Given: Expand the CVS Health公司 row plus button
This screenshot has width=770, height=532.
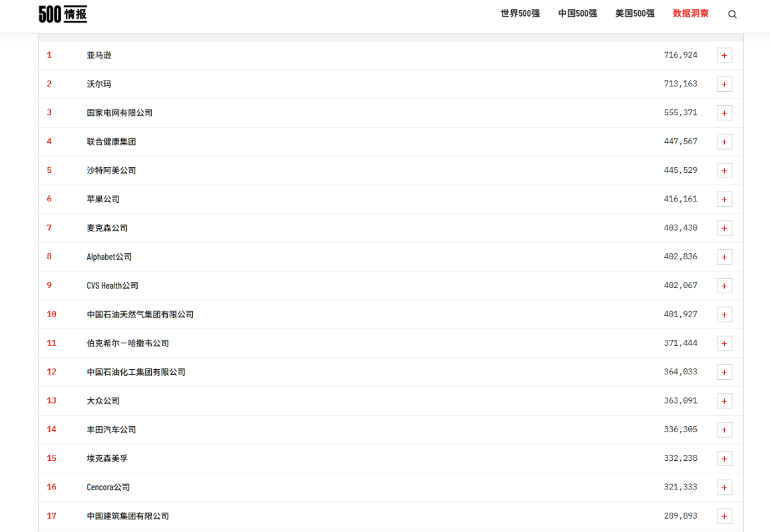Looking at the screenshot, I should [x=724, y=286].
